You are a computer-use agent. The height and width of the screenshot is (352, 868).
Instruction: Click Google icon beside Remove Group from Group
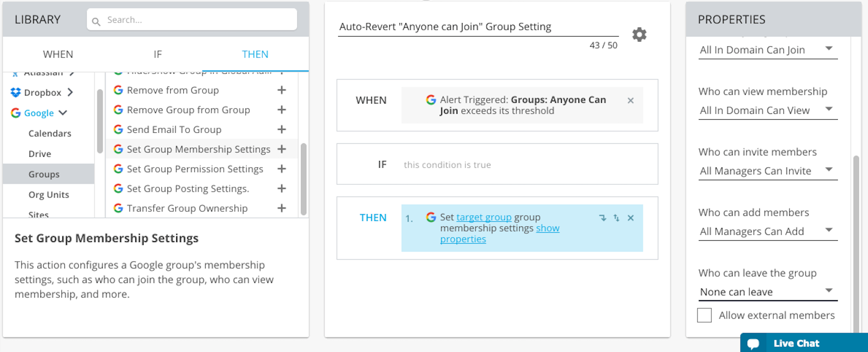[x=118, y=110]
